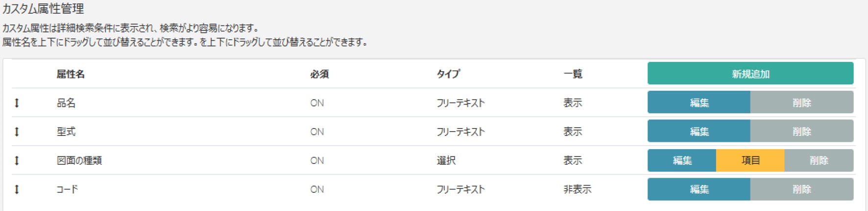This screenshot has width=868, height=211.
Task: Click the reorder arrow icon beside 型式
Action: [x=17, y=132]
